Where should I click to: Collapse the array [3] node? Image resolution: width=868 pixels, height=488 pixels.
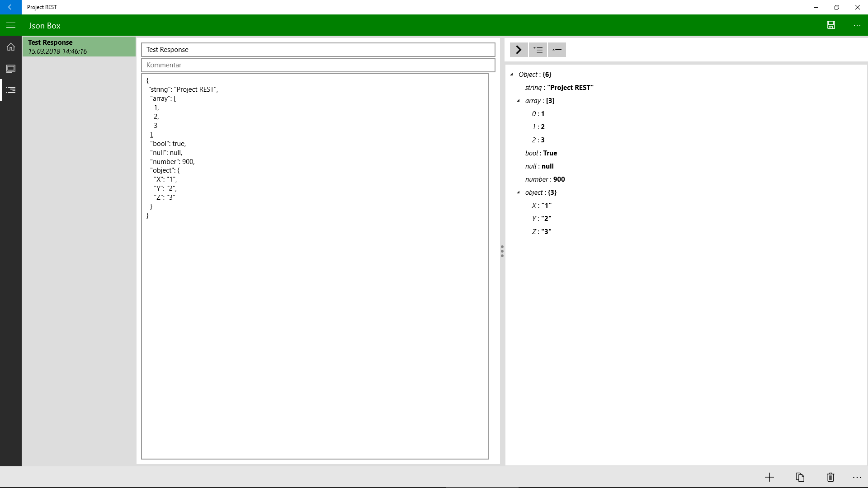[x=519, y=101]
